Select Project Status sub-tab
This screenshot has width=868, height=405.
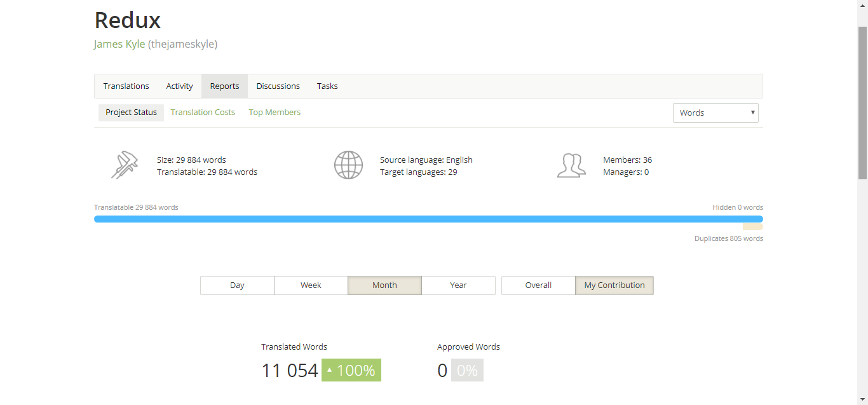click(x=131, y=113)
